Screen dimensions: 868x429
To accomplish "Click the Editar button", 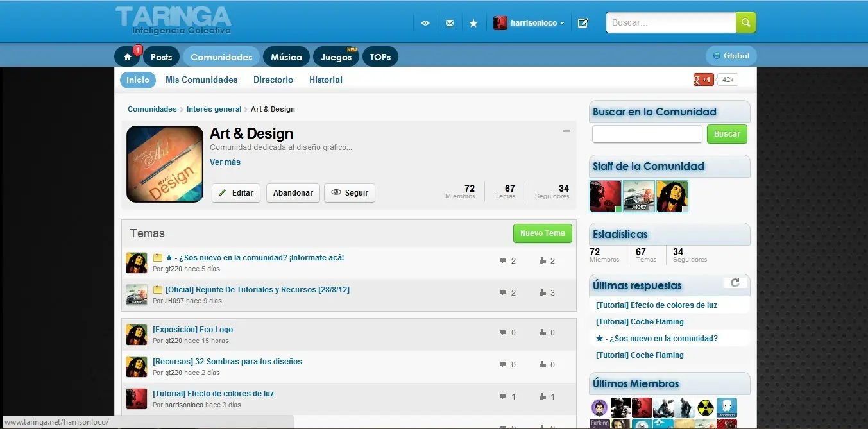I will point(236,193).
